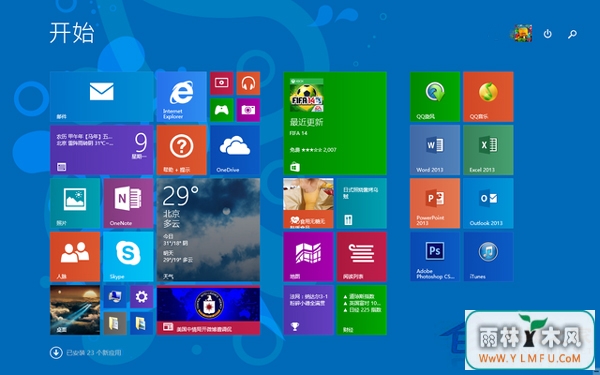
Task: Open the green Finance tile
Action: click(362, 310)
